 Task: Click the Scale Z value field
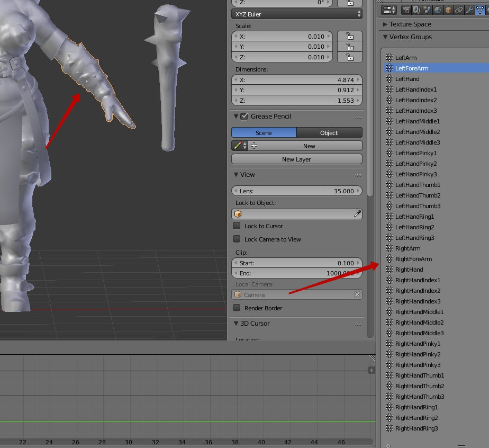point(282,57)
